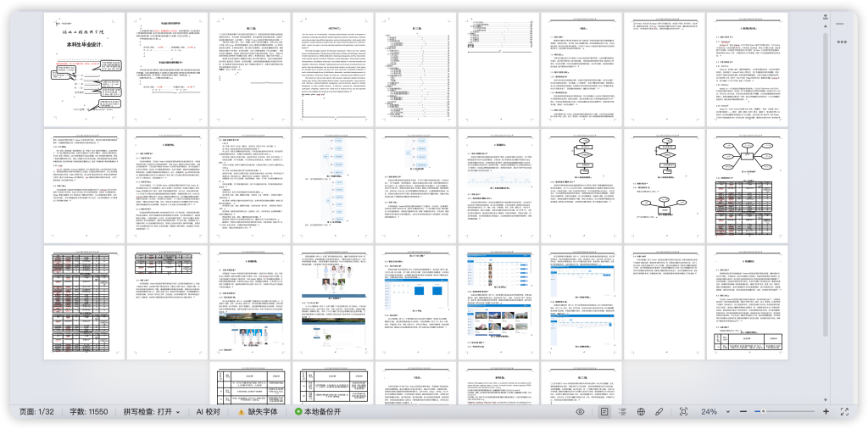
Task: Switch to web layout globe icon
Action: [x=641, y=412]
